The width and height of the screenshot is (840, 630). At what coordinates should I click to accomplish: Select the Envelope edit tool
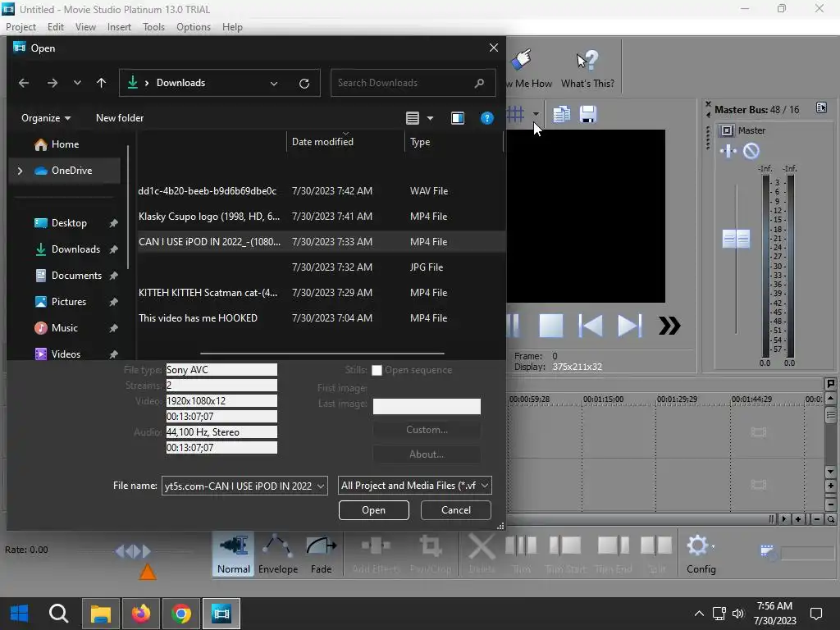277,555
